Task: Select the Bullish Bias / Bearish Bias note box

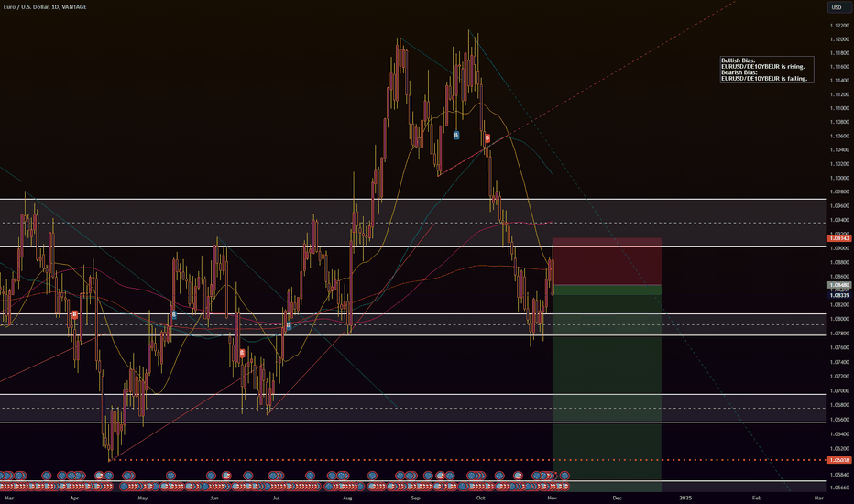Action: (767, 70)
